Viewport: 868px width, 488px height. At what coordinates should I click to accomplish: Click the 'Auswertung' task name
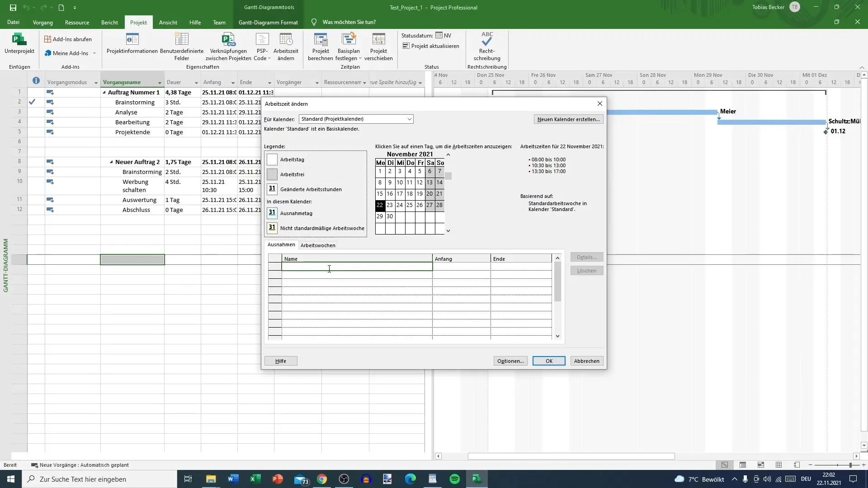tap(139, 200)
